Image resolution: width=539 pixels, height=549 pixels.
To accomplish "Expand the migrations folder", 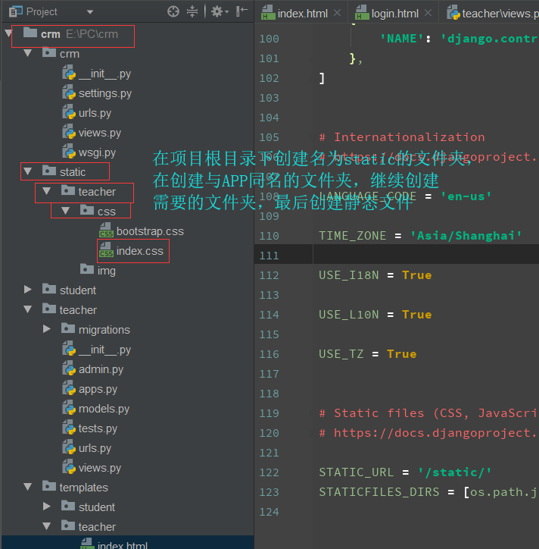I will point(47,329).
